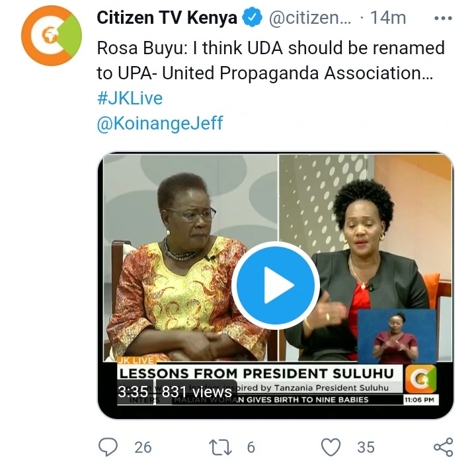Open the @citizen... account handle
Viewport: 476px width, 460px height.
(309, 18)
